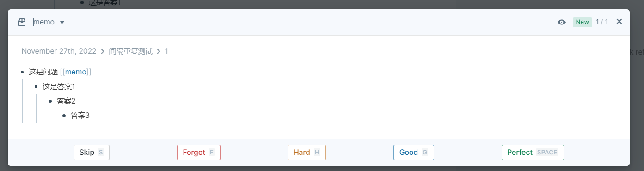Viewport: 644px width, 171px height.
Task: Close the review dialog with X
Action: click(619, 22)
